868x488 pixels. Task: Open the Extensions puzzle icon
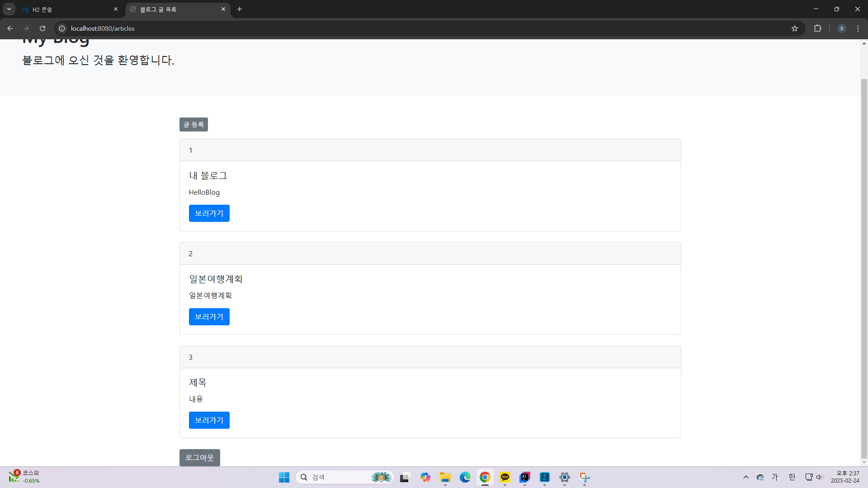pyautogui.click(x=817, y=28)
